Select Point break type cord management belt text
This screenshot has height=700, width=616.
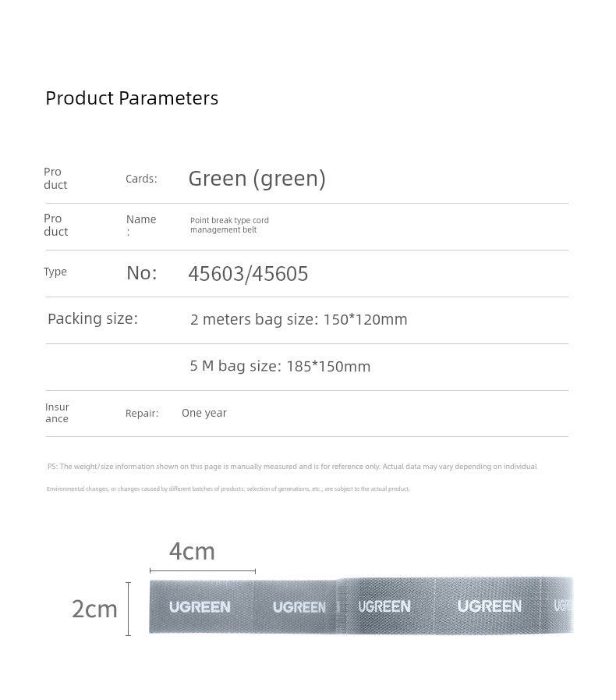tap(229, 225)
